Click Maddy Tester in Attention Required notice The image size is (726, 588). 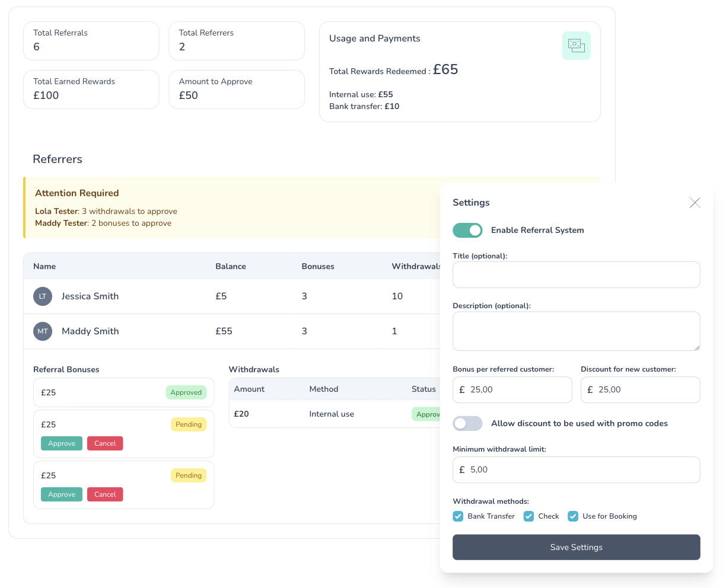click(61, 223)
